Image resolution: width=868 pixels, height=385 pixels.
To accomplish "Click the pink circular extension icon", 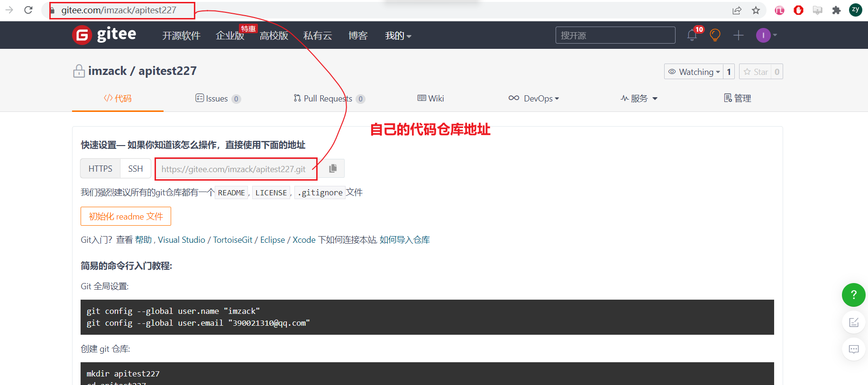I will pos(779,10).
